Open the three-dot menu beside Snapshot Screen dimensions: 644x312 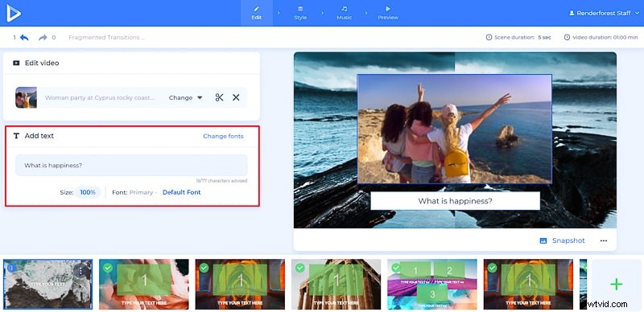coord(603,241)
